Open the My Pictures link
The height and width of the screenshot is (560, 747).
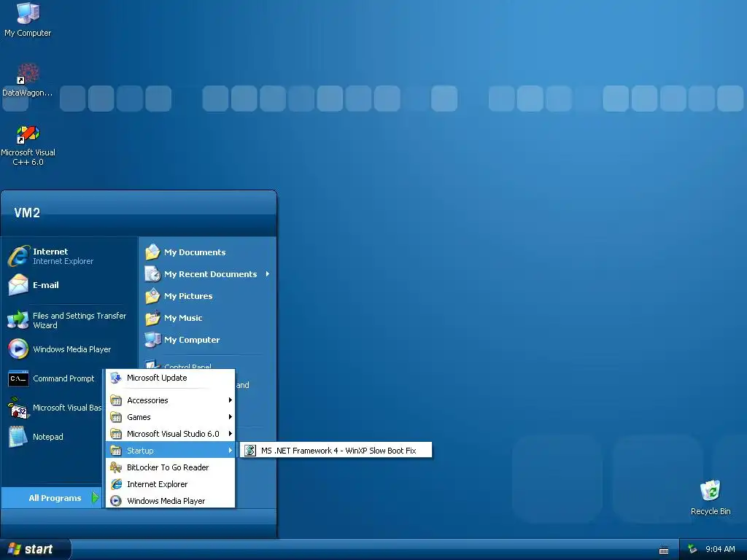click(x=188, y=296)
